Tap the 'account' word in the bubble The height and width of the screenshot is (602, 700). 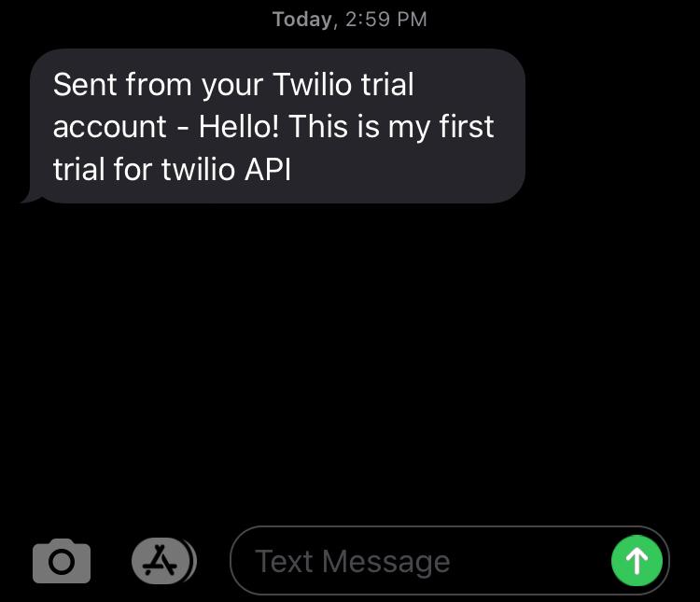[x=110, y=127]
